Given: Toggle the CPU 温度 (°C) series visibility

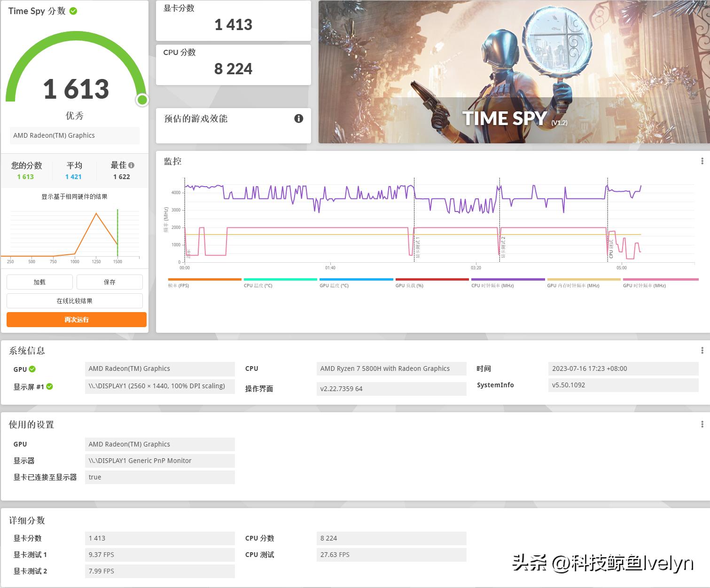Looking at the screenshot, I should point(280,279).
